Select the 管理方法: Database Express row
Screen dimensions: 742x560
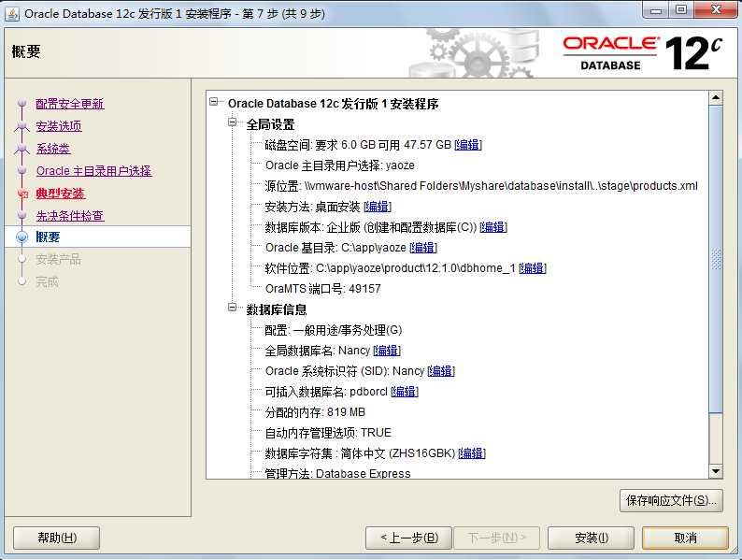[338, 473]
